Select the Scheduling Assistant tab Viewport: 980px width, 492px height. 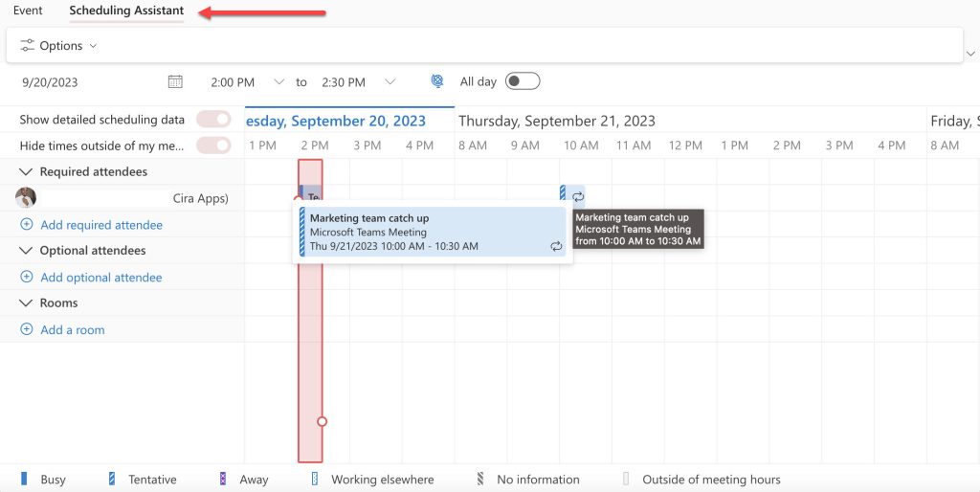(126, 11)
